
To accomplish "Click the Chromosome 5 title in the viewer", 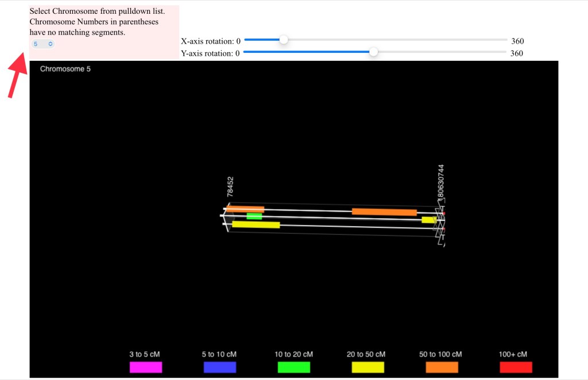I will 65,69.
